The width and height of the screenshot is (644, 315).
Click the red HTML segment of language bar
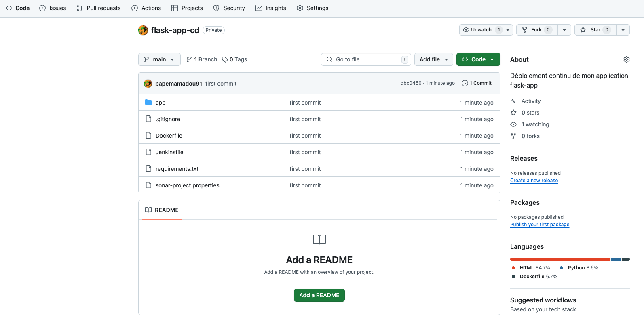pyautogui.click(x=560, y=259)
